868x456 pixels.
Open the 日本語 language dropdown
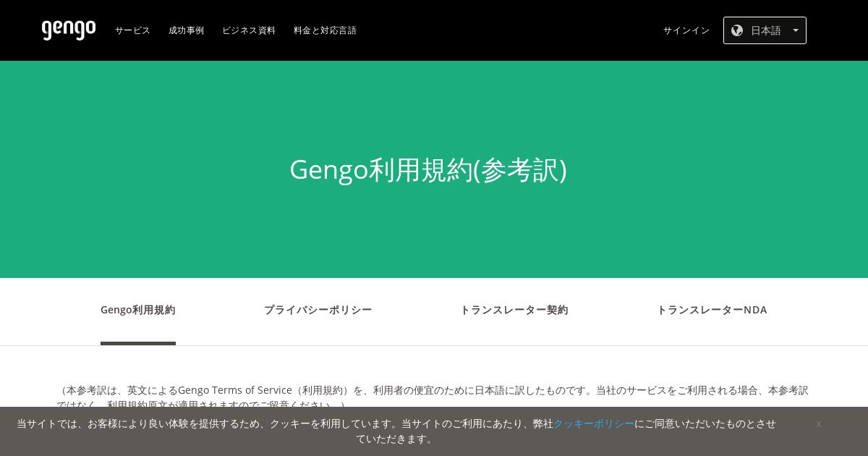(765, 30)
